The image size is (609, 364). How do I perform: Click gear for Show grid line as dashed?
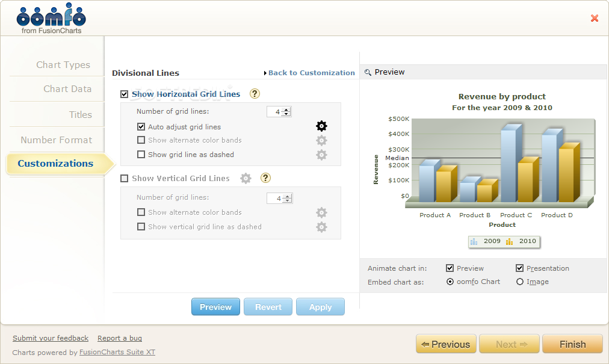[322, 155]
